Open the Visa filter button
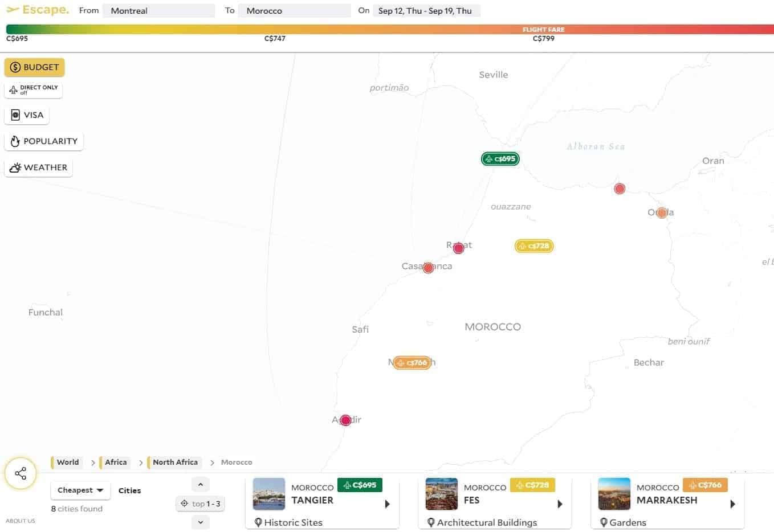The width and height of the screenshot is (774, 532). [27, 115]
